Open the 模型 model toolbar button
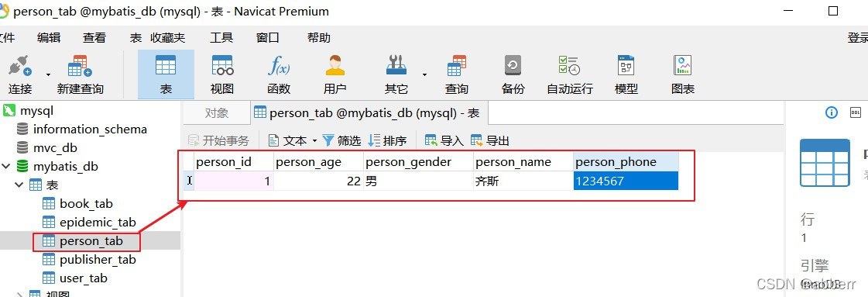This screenshot has height=297, width=868. (x=626, y=74)
